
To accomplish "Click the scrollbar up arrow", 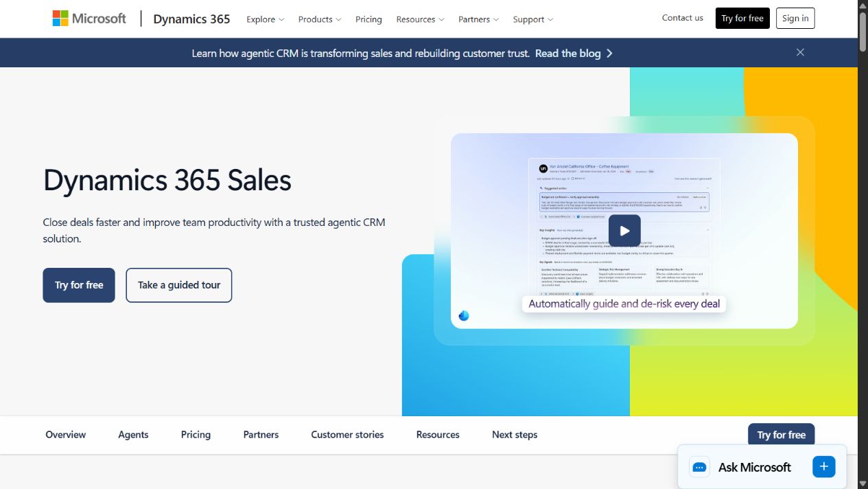I will point(863,5).
